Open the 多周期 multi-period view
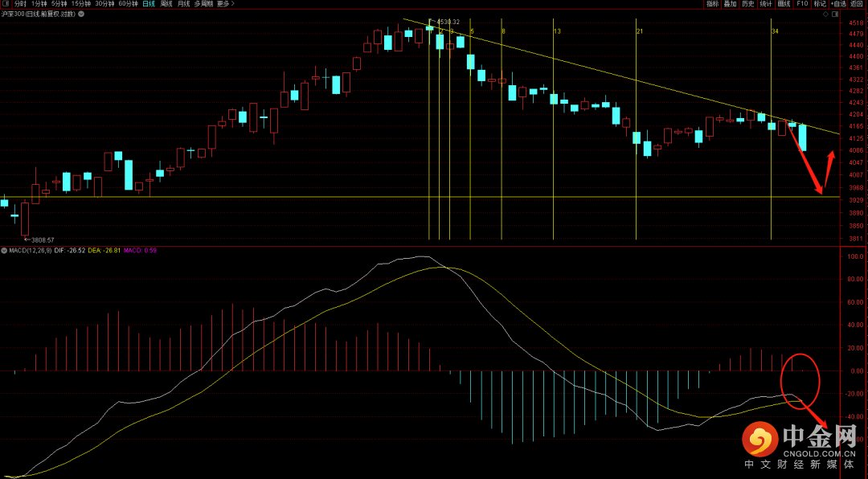The image size is (868, 479). pos(204,4)
